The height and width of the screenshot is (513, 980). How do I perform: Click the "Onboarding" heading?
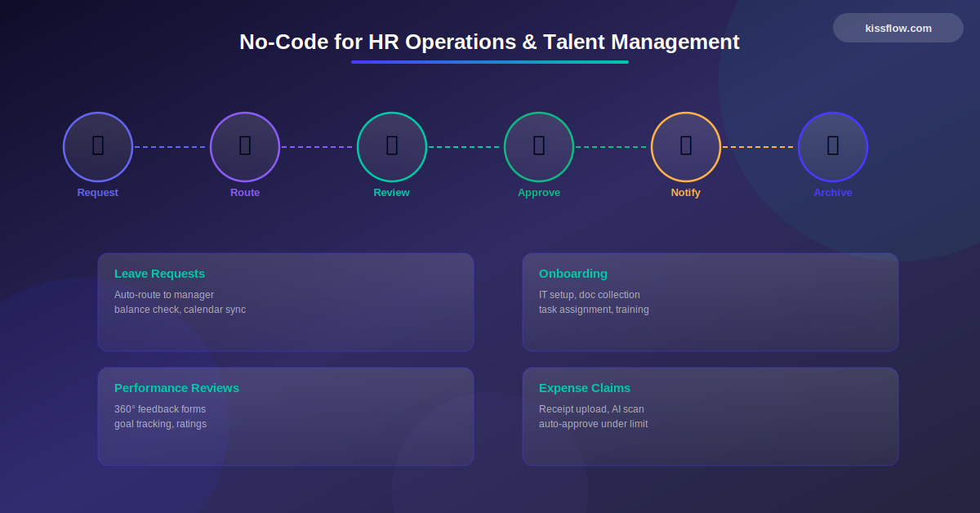[573, 274]
